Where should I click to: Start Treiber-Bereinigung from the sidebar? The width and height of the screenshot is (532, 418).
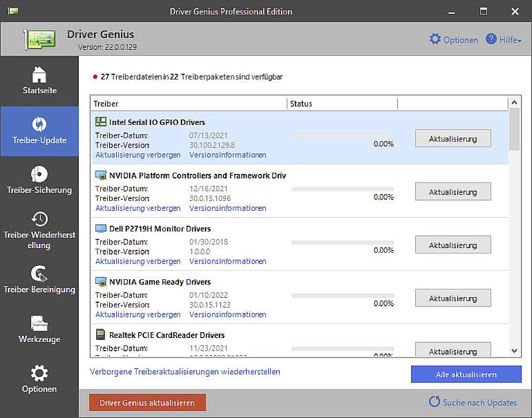pos(39,280)
